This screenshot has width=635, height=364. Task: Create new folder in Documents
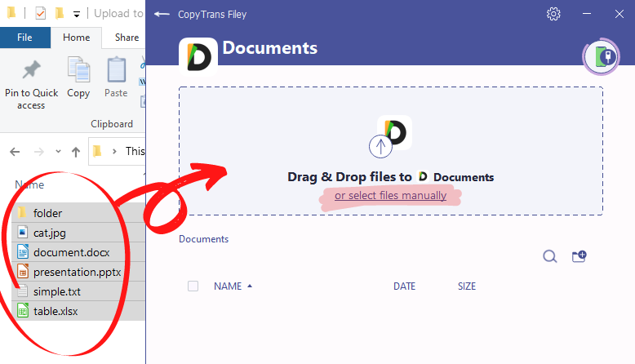(579, 256)
